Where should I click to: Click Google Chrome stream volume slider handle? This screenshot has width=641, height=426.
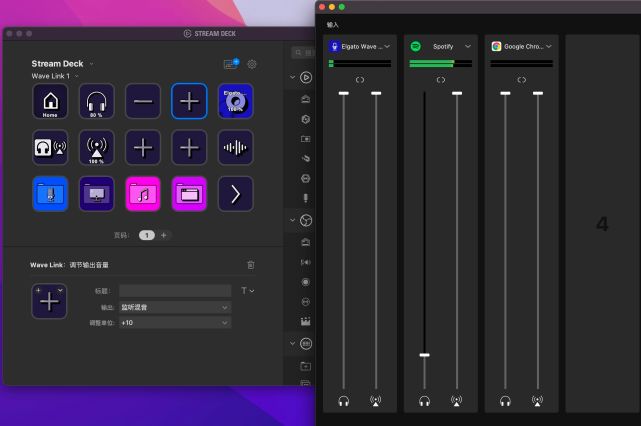click(x=538, y=93)
